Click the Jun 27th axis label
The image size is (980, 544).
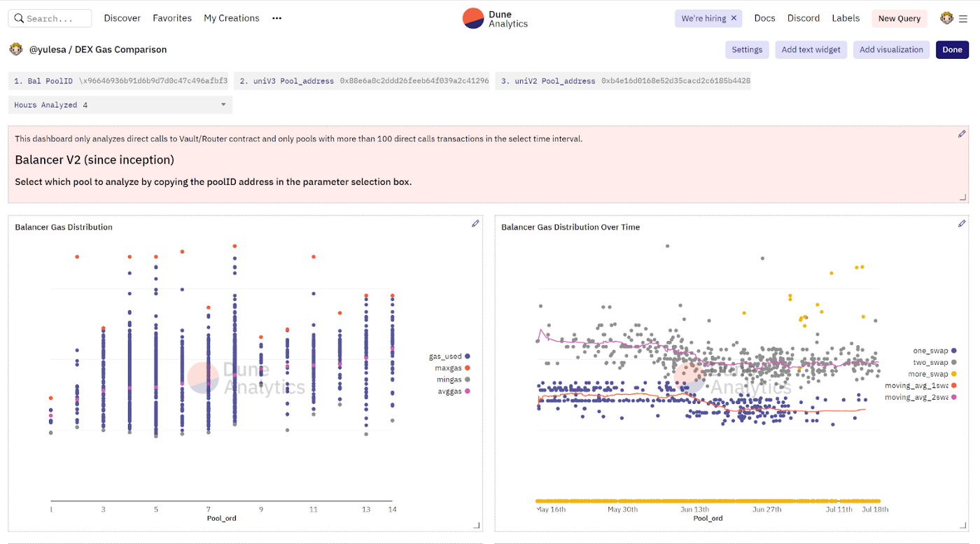tap(766, 509)
